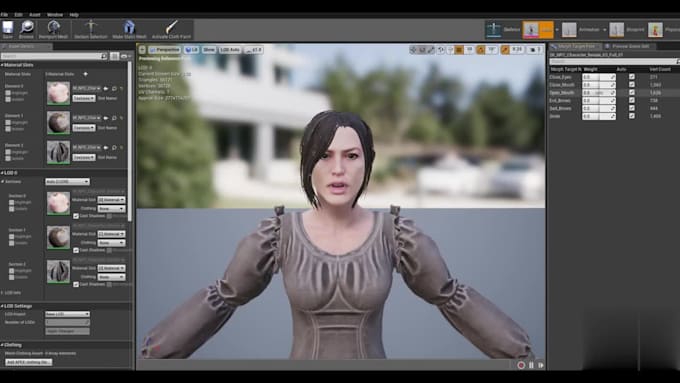Open Element 0 material name dropdown

click(x=87, y=88)
